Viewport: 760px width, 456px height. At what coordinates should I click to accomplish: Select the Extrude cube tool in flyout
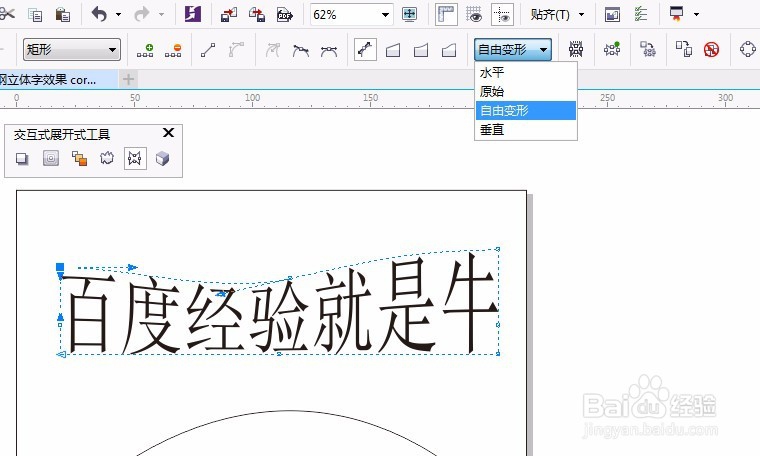(163, 158)
